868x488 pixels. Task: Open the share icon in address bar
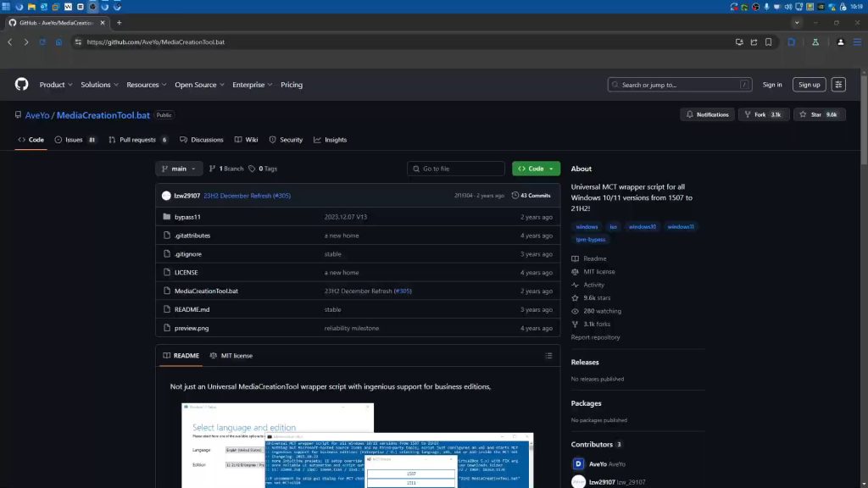tap(754, 42)
